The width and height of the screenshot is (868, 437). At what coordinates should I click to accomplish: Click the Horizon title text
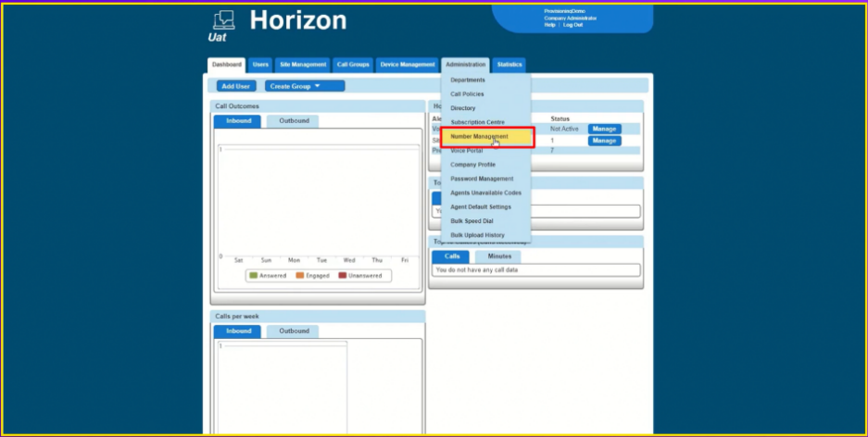coord(298,20)
